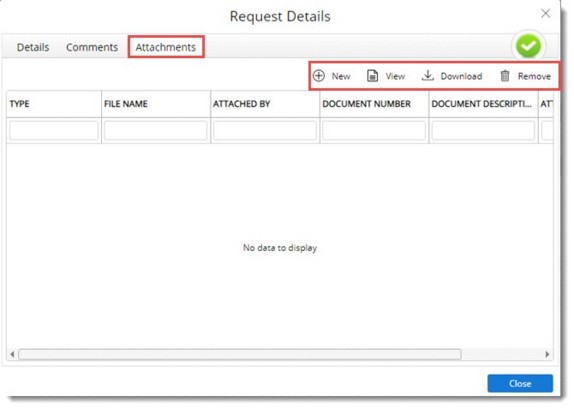574x409 pixels.
Task: Close dialog with the X icon
Action: click(545, 14)
